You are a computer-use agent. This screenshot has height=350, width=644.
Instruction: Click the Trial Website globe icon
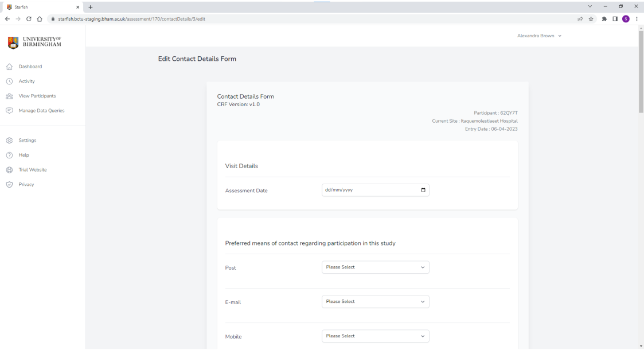9,170
